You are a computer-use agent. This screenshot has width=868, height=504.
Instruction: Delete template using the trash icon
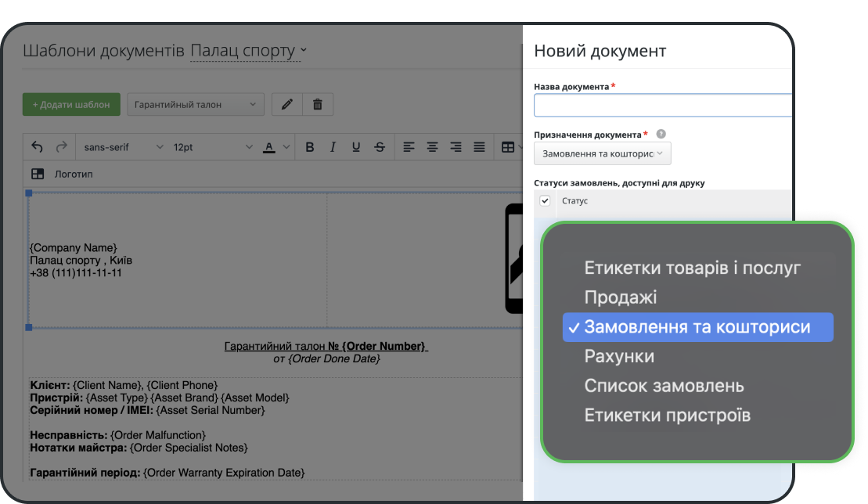click(318, 104)
